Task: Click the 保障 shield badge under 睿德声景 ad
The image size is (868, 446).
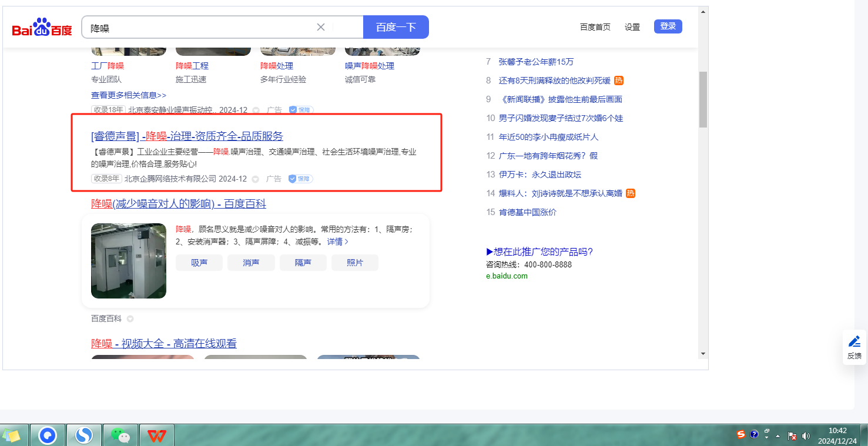Action: 300,179
